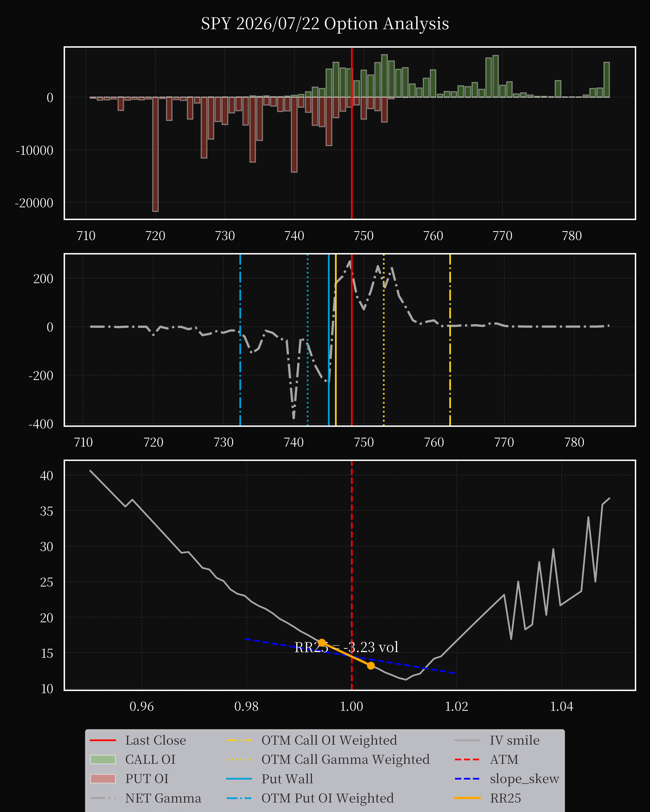The width and height of the screenshot is (650, 812).
Task: Click the 'NET Gamma' legend label
Action: [163, 798]
